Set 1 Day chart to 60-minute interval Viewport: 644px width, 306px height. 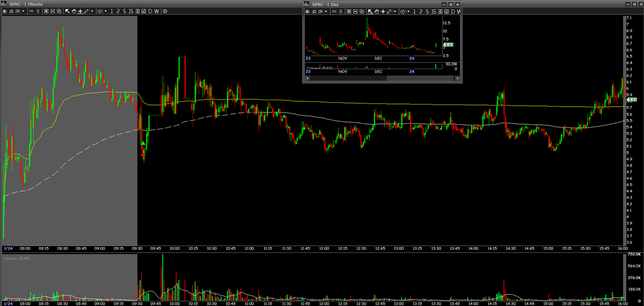(447, 11)
